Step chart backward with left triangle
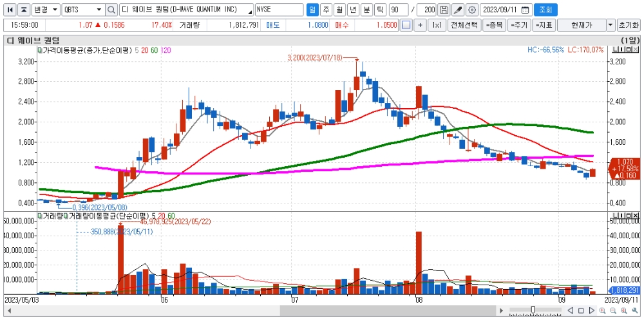This screenshot has height=320, width=644. point(571,310)
